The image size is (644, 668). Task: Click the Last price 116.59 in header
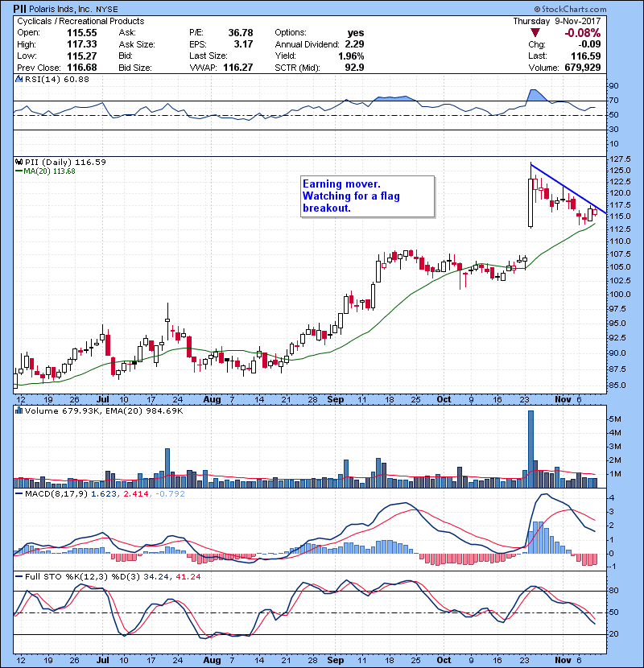(x=586, y=56)
